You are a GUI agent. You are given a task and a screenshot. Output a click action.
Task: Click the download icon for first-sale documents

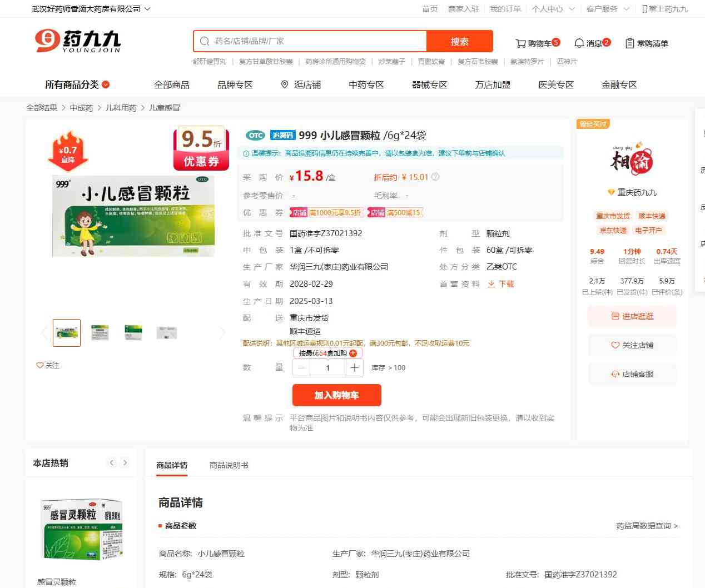(x=491, y=284)
